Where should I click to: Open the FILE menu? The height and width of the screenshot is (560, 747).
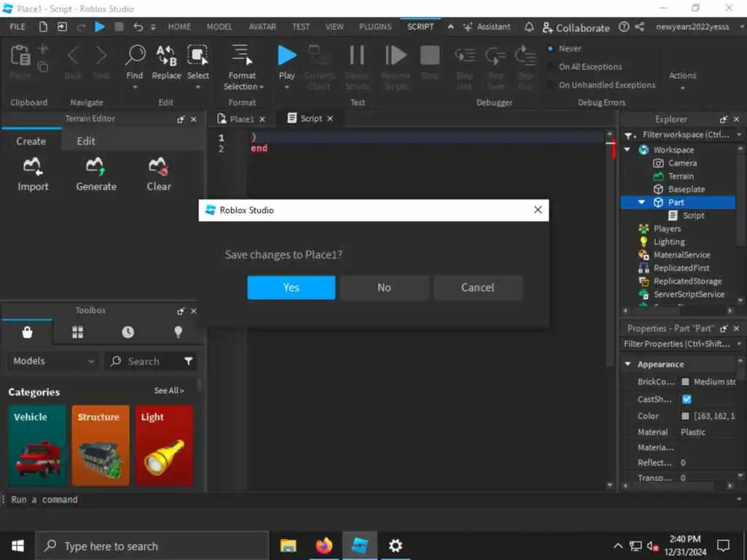point(18,27)
